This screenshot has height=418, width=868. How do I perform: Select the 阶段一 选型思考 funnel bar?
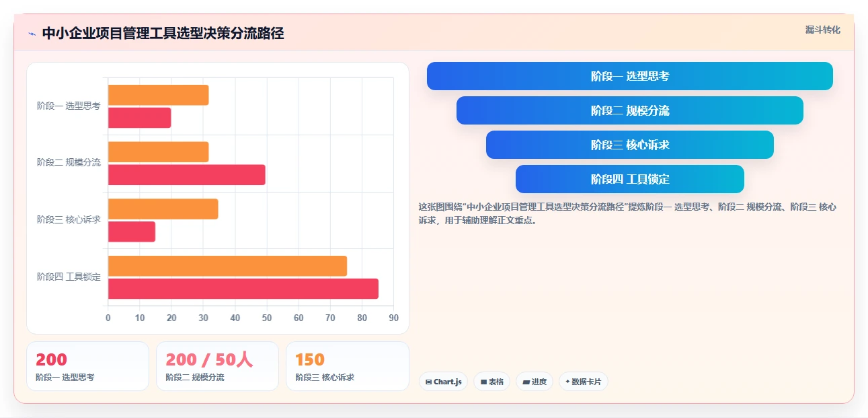coord(630,76)
